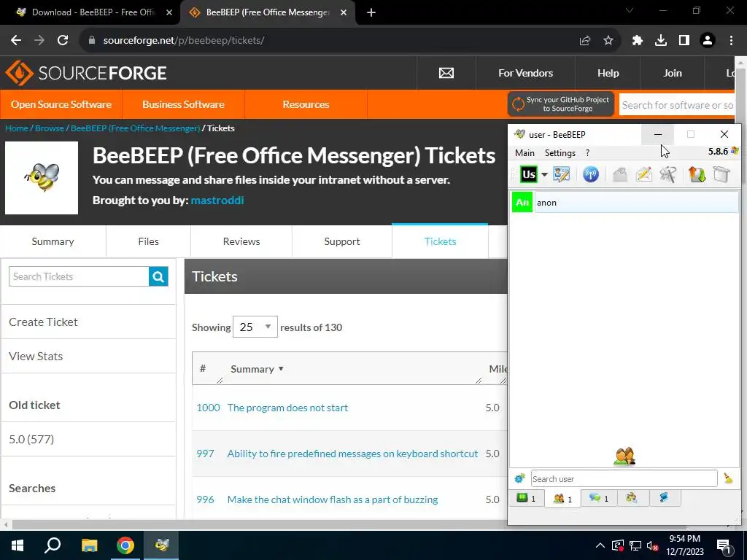Screen dimensions: 747x560
Task: Bookmark this page with the star icon
Action: point(608,41)
